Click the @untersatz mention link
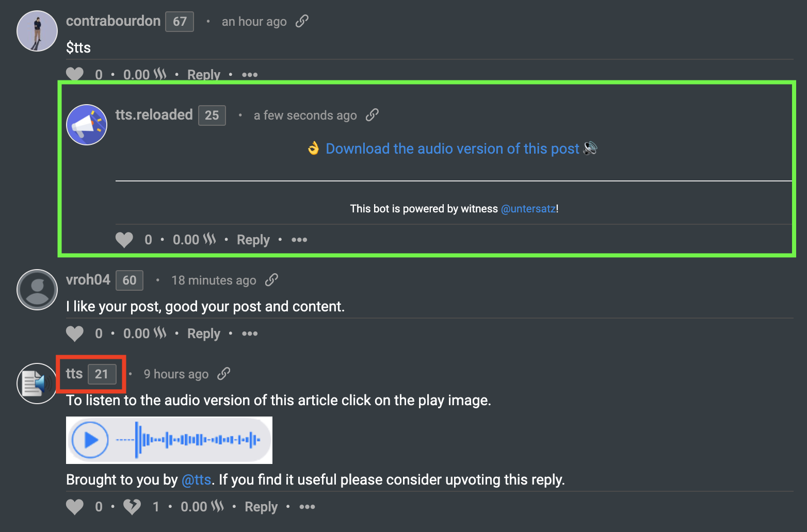Viewport: 807px width, 532px height. coord(527,209)
